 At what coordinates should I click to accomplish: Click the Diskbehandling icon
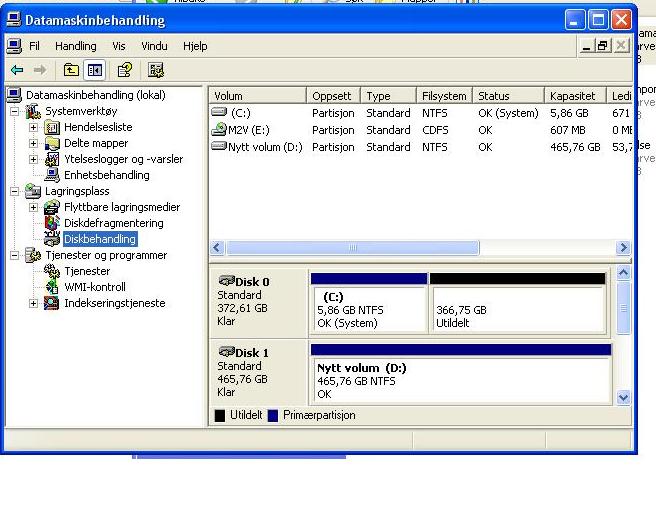[x=52, y=239]
